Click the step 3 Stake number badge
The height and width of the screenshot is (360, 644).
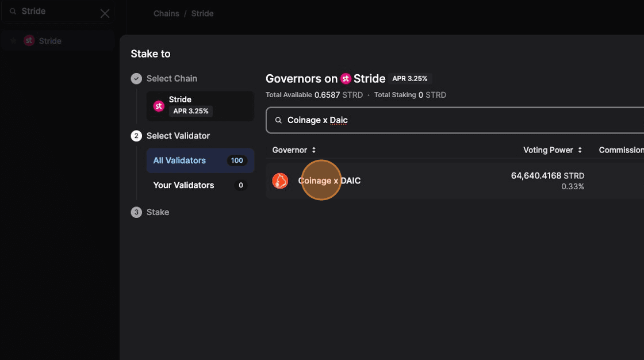[136, 212]
